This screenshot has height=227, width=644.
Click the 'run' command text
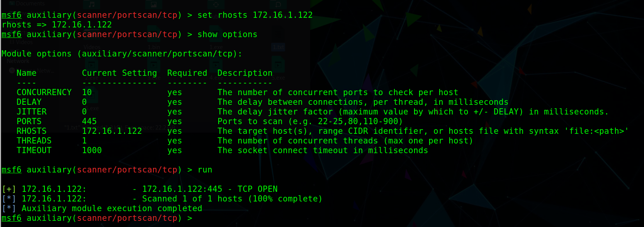(205, 170)
